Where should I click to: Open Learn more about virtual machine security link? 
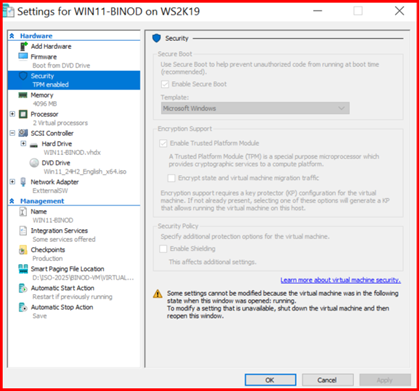(340, 280)
